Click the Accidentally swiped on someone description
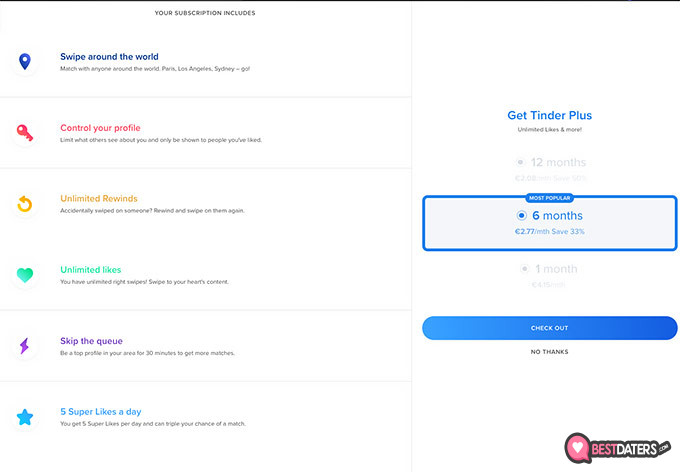The image size is (680, 472). pyautogui.click(x=152, y=210)
